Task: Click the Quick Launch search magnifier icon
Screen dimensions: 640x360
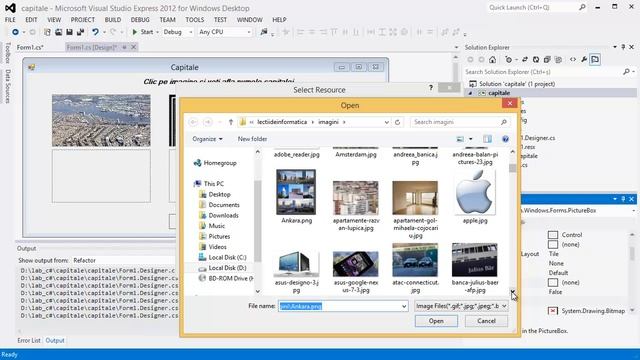Action: pyautogui.click(x=582, y=7)
